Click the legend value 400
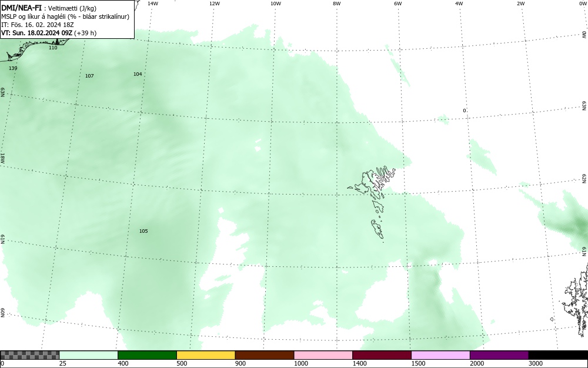Screen dimensions: 588x368 [123, 363]
